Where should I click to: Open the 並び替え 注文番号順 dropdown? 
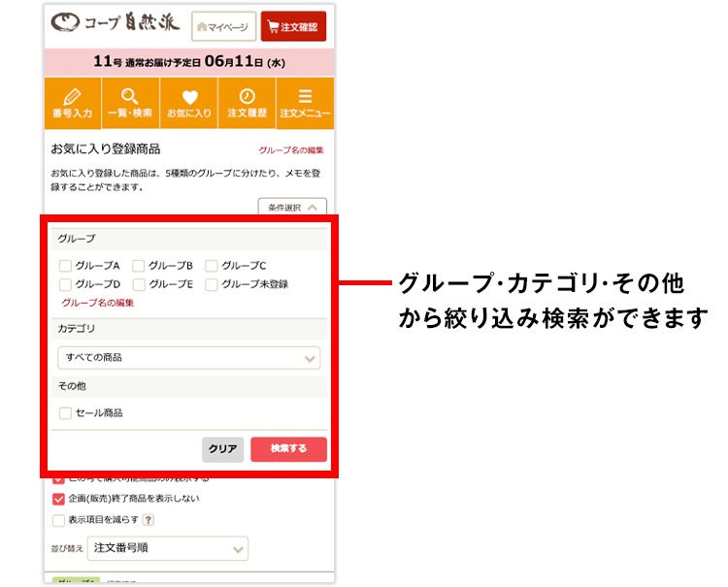167,548
